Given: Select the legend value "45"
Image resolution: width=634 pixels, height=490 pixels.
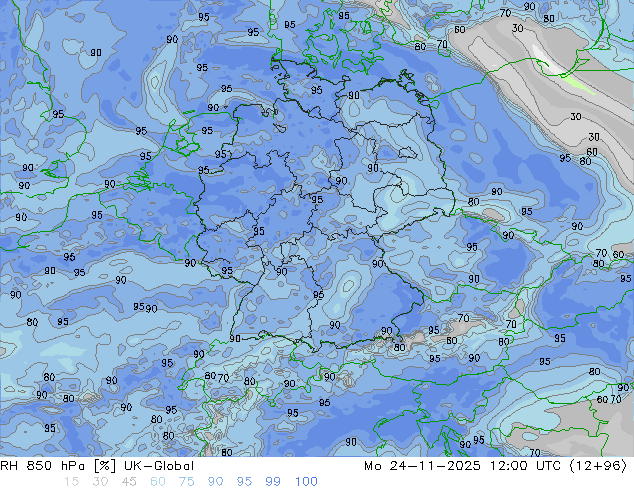Looking at the screenshot, I should (x=129, y=482).
